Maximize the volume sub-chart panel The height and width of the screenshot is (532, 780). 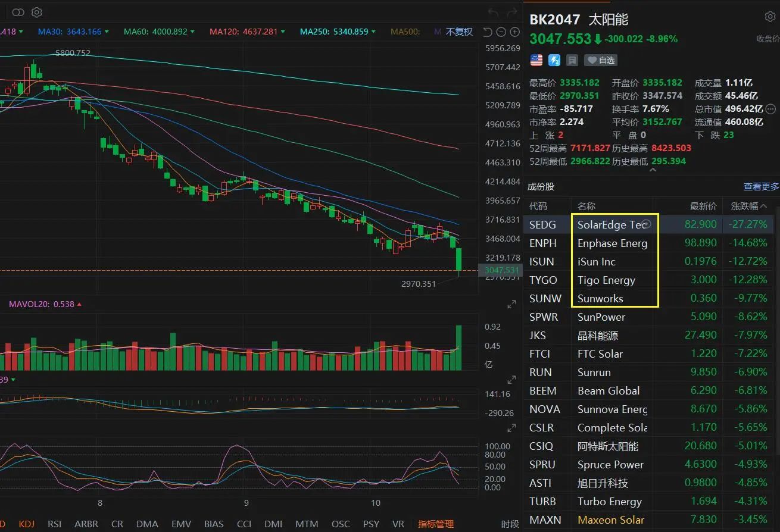(x=511, y=305)
